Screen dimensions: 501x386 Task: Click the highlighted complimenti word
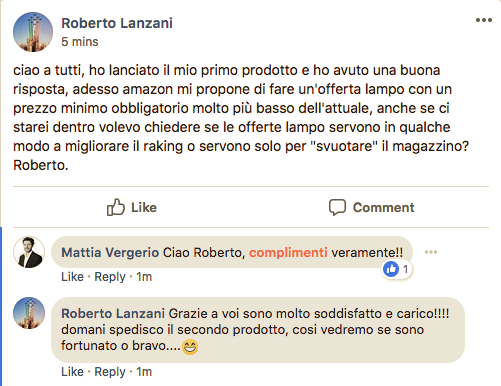(288, 253)
